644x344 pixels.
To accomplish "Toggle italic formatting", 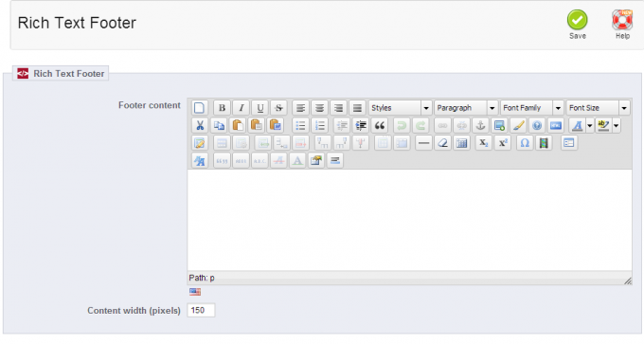I will point(241,108).
